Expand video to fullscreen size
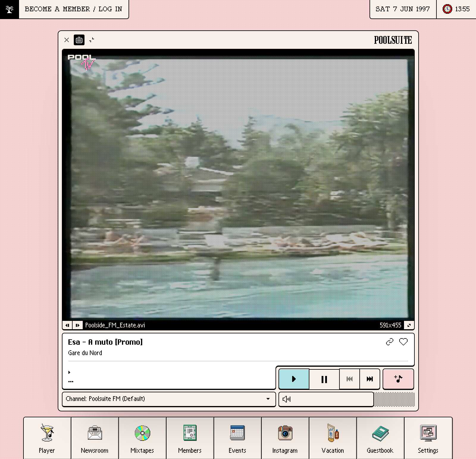Viewport: 476px width, 459px height. coord(409,325)
